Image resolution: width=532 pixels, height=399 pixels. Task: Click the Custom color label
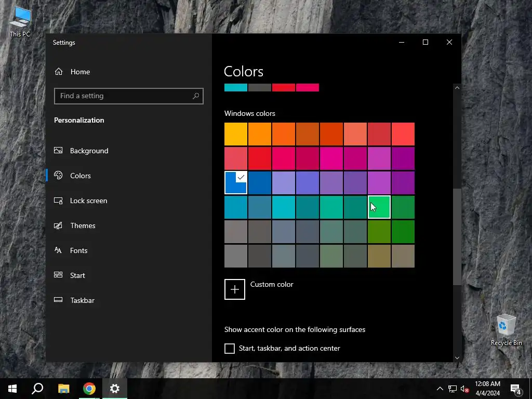click(272, 284)
